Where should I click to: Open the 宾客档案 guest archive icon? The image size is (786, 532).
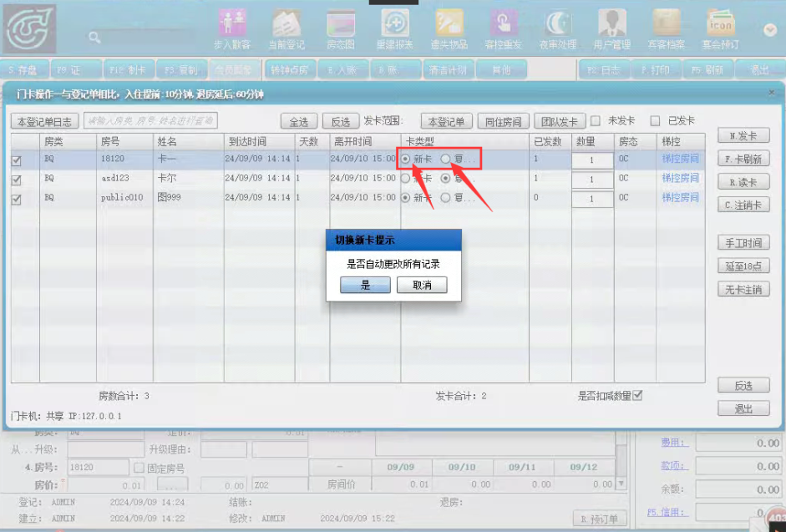click(667, 29)
